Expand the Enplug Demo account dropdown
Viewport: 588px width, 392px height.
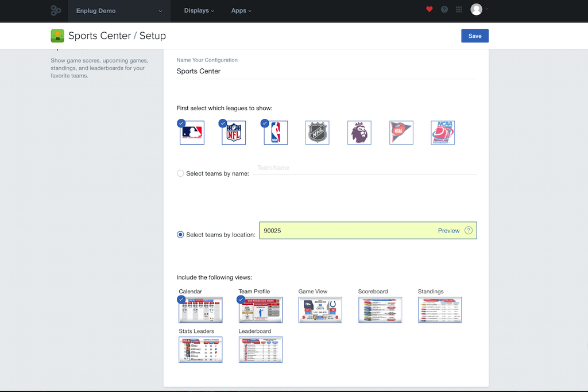pos(119,11)
